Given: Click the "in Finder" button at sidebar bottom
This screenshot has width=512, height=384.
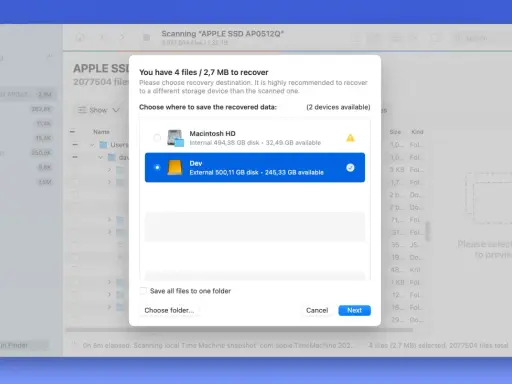Looking at the screenshot, I should (x=25, y=345).
